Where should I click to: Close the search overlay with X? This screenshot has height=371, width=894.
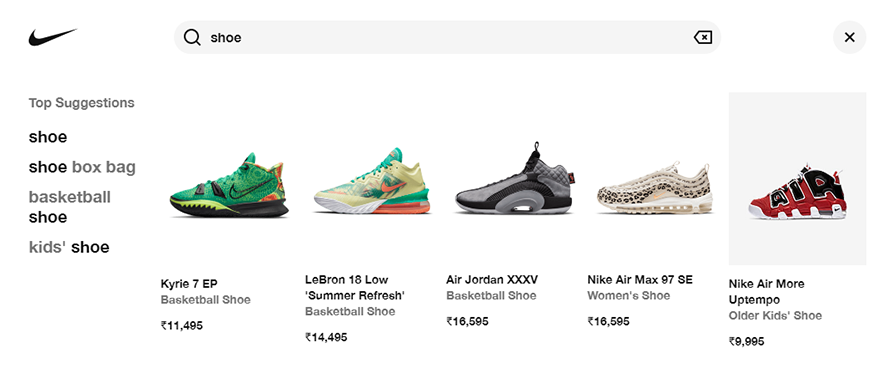[x=850, y=37]
